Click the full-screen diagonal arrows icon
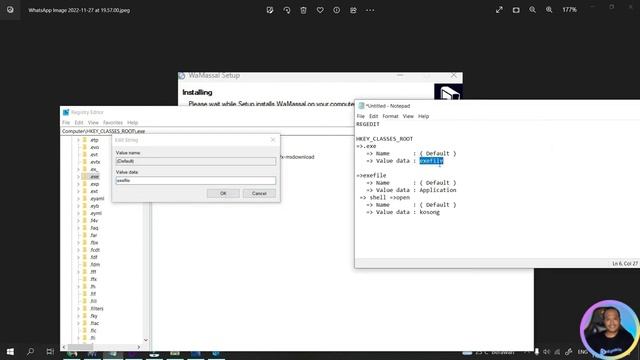640x360 pixels. [499, 10]
